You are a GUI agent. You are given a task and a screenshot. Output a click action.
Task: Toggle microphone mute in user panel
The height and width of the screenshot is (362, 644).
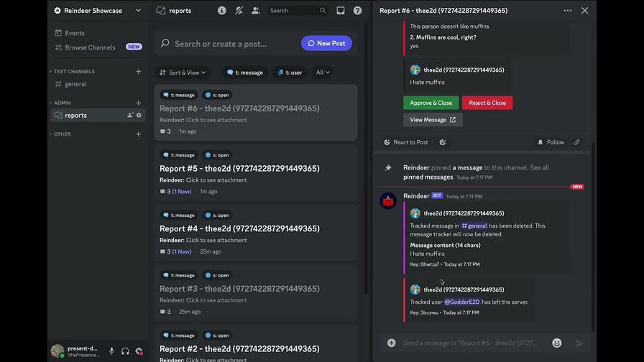tap(111, 351)
